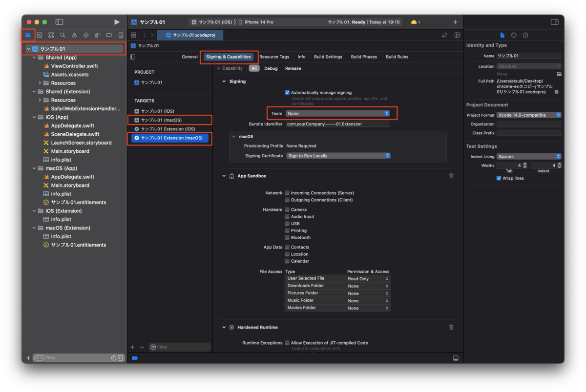Add a new Capability

(x=230, y=68)
